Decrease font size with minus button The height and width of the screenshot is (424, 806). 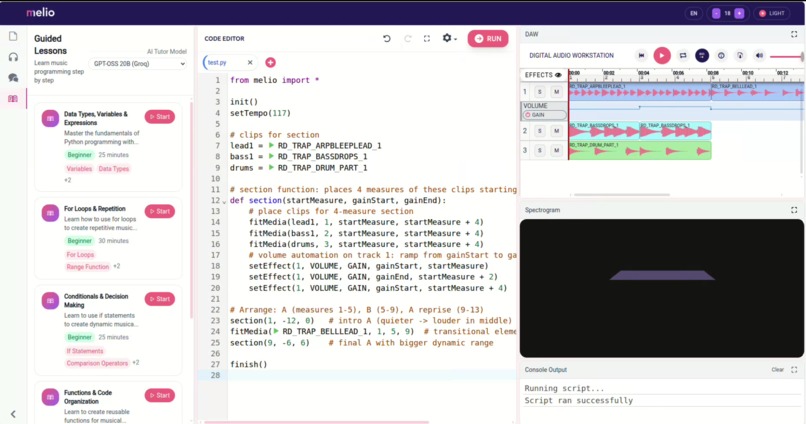click(x=716, y=13)
